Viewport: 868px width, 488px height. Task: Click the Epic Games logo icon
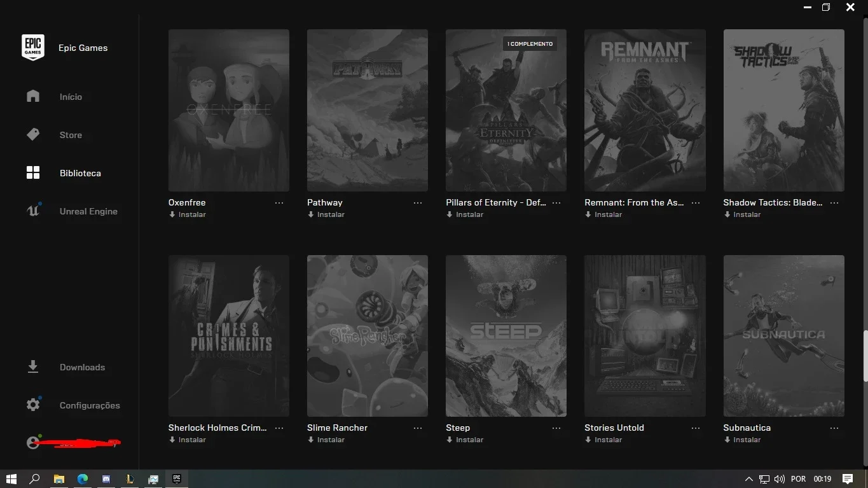click(x=33, y=47)
